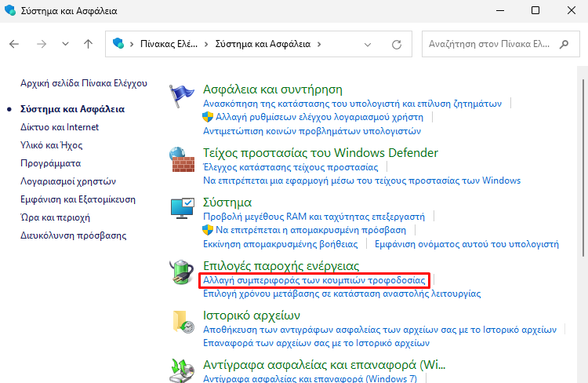
Task: Click the Control Panel icon in address bar
Action: click(118, 43)
